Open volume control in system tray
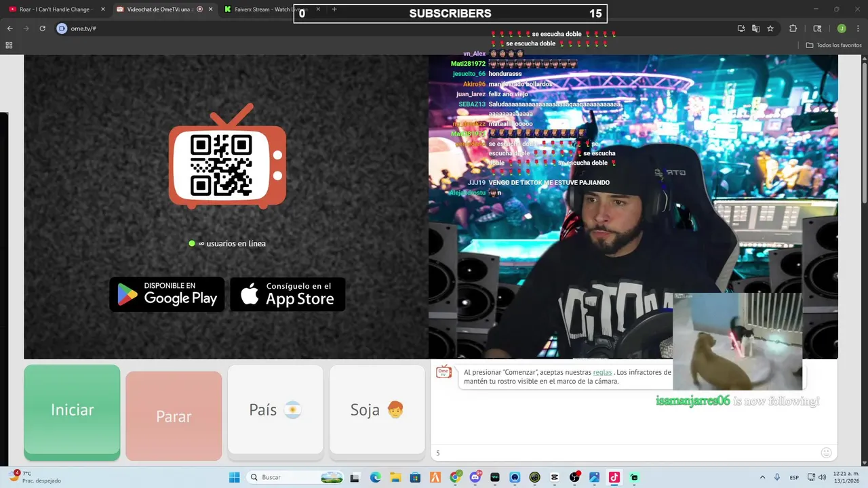This screenshot has width=868, height=488. 822,477
